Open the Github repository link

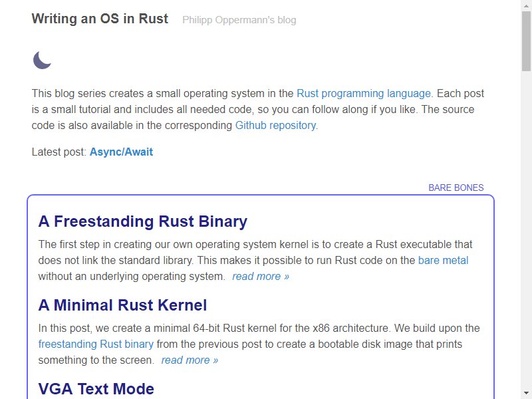(275, 125)
